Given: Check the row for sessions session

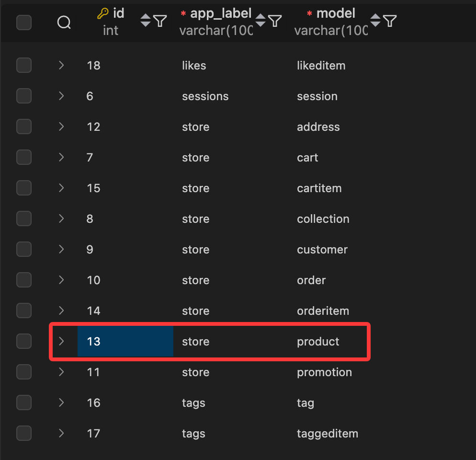Looking at the screenshot, I should click(x=23, y=96).
